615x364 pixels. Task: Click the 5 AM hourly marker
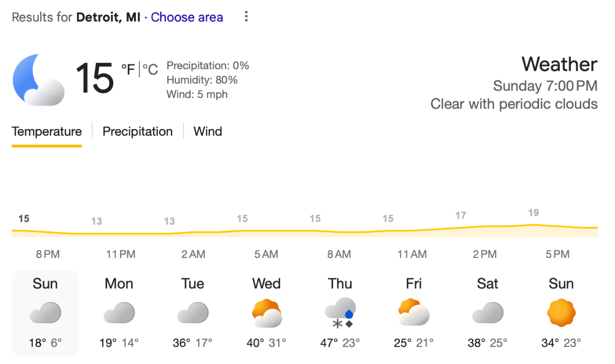[266, 254]
